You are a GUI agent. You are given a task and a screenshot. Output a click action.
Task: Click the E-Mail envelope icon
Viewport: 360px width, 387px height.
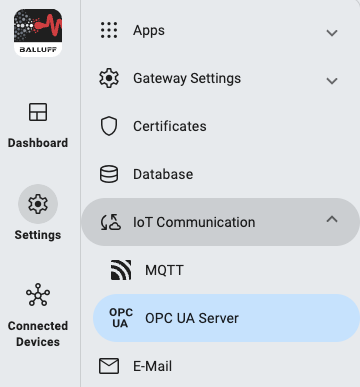[x=109, y=366]
